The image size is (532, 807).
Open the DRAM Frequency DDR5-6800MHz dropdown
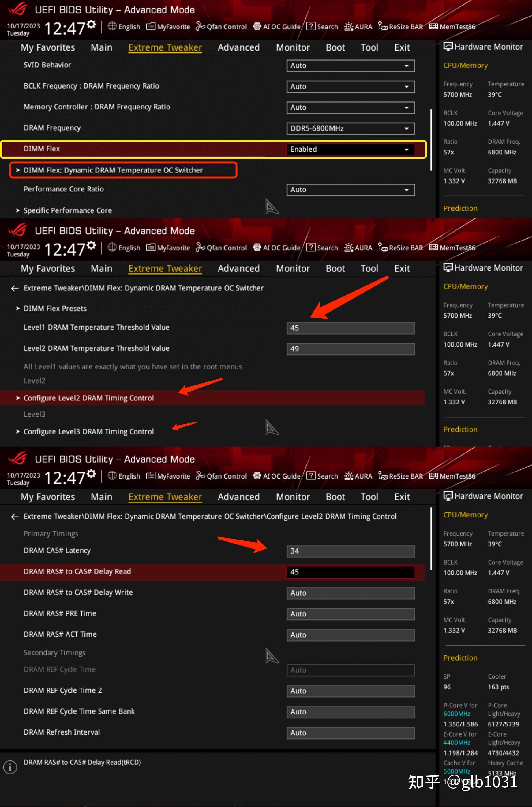350,129
